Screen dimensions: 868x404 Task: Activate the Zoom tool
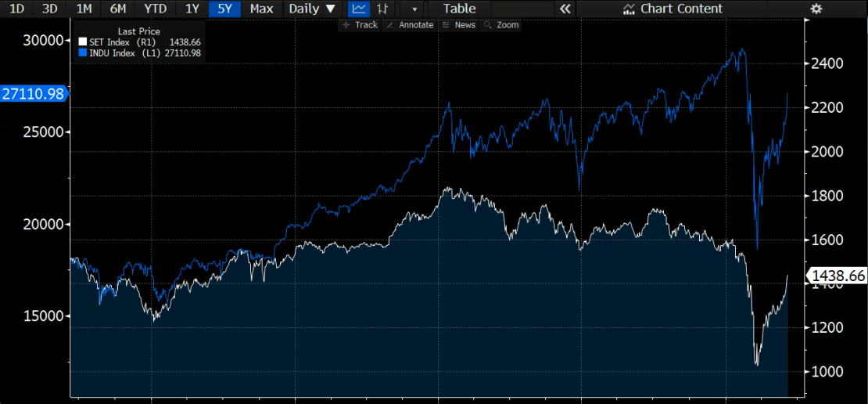tap(501, 25)
